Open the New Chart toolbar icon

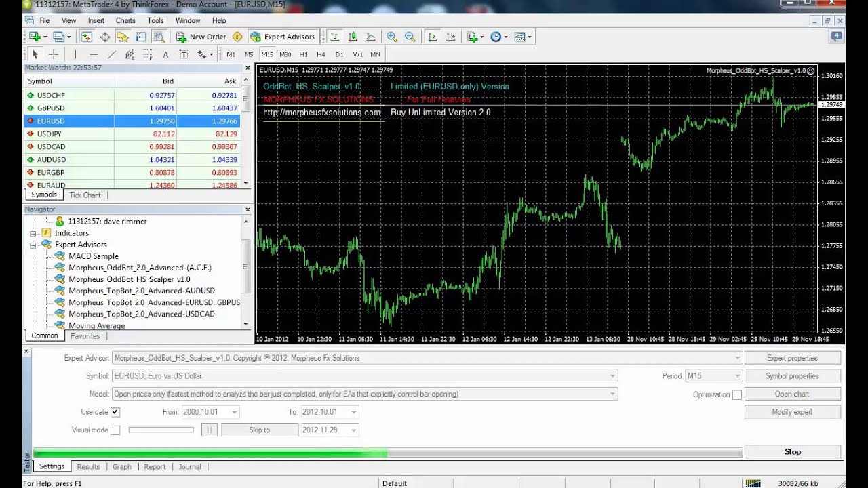point(35,37)
